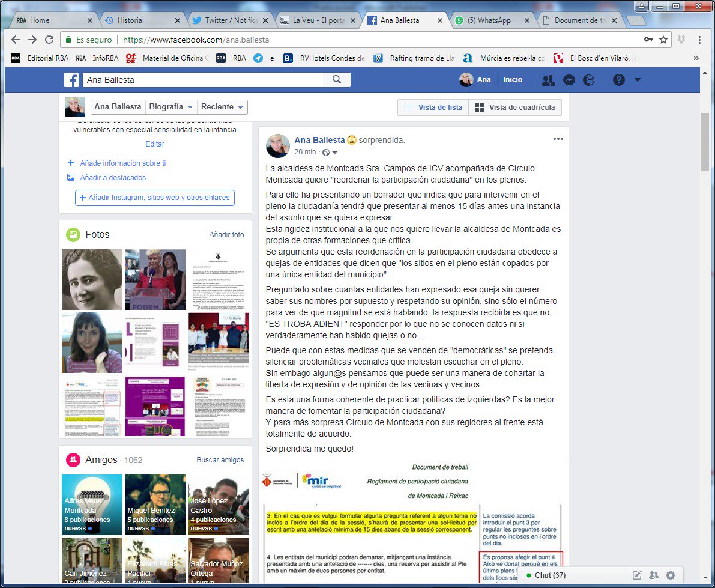Click the page vertical scrollbar thumb
The width and height of the screenshot is (715, 588).
click(705, 141)
